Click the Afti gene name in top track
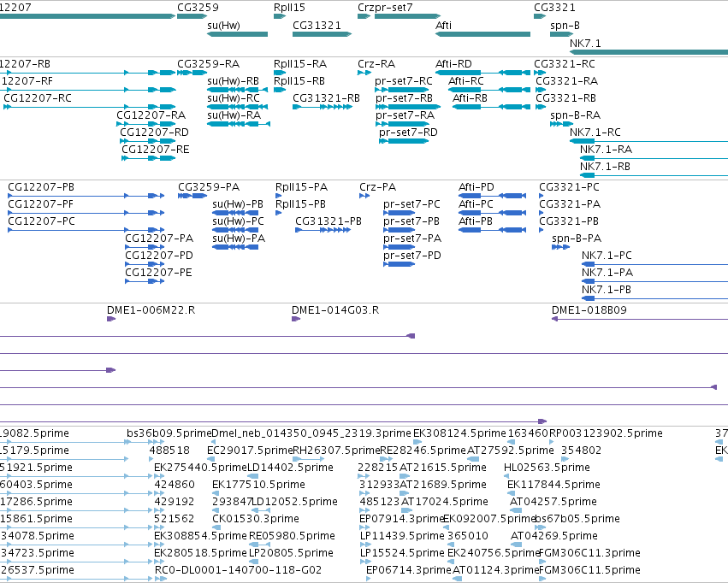728x583 pixels. tap(443, 26)
